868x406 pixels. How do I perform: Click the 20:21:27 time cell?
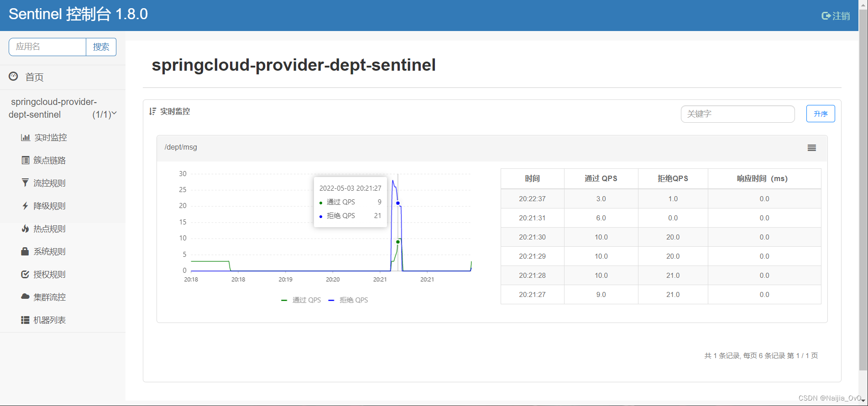click(x=533, y=295)
